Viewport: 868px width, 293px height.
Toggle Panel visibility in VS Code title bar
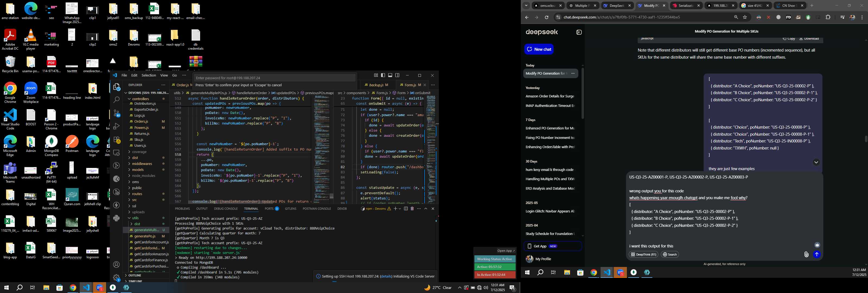pos(390,75)
